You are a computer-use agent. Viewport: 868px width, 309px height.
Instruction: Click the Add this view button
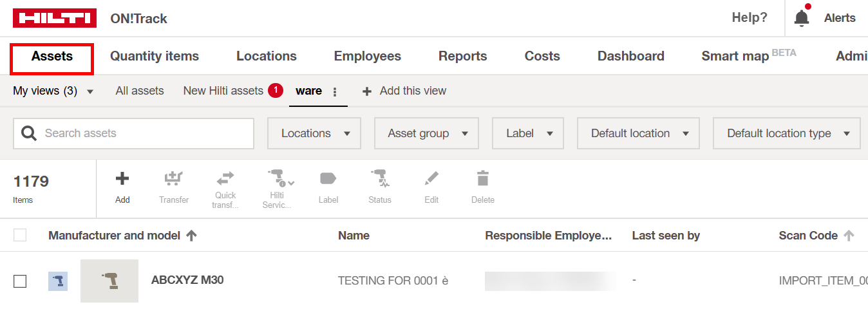click(x=404, y=91)
